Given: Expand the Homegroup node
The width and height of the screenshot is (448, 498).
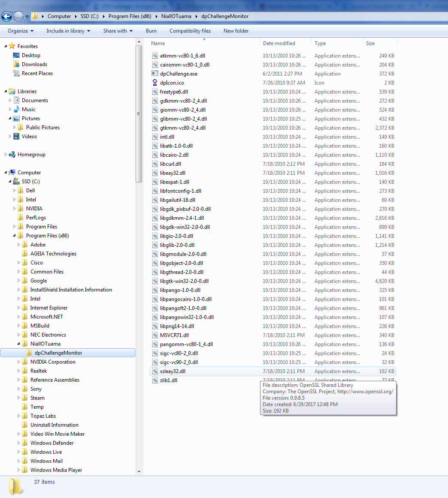Looking at the screenshot, I should [6, 155].
